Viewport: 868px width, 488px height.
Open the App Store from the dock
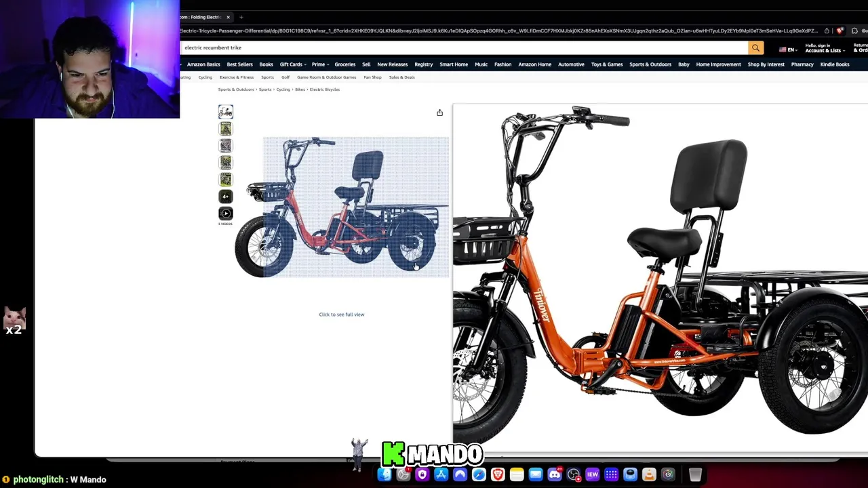coord(441,474)
